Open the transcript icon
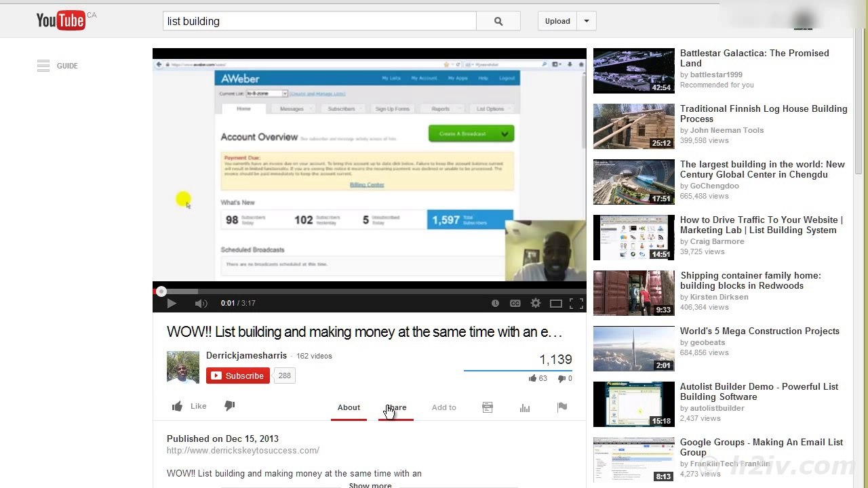 coord(488,407)
